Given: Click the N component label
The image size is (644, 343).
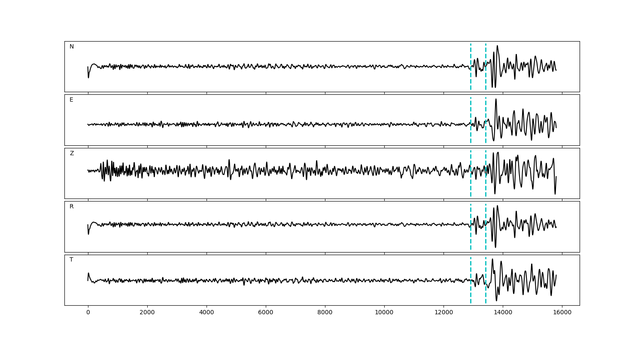Looking at the screenshot, I should (72, 47).
